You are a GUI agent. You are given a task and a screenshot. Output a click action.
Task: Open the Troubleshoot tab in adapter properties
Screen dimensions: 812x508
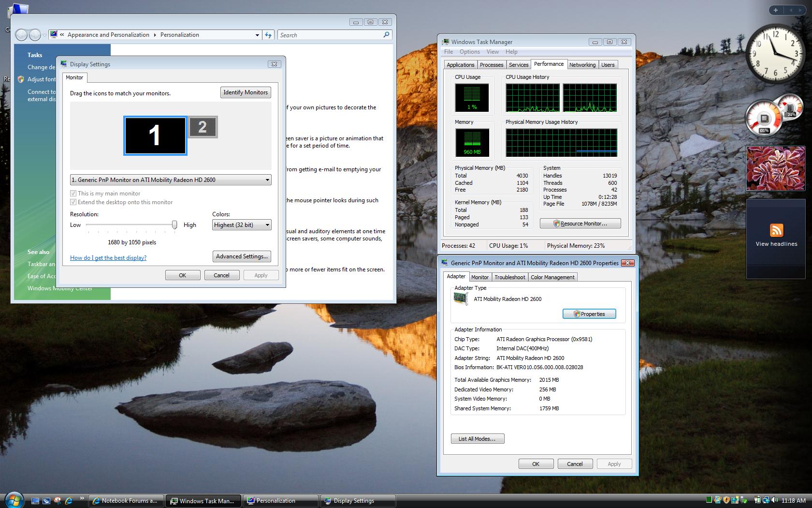[509, 277]
